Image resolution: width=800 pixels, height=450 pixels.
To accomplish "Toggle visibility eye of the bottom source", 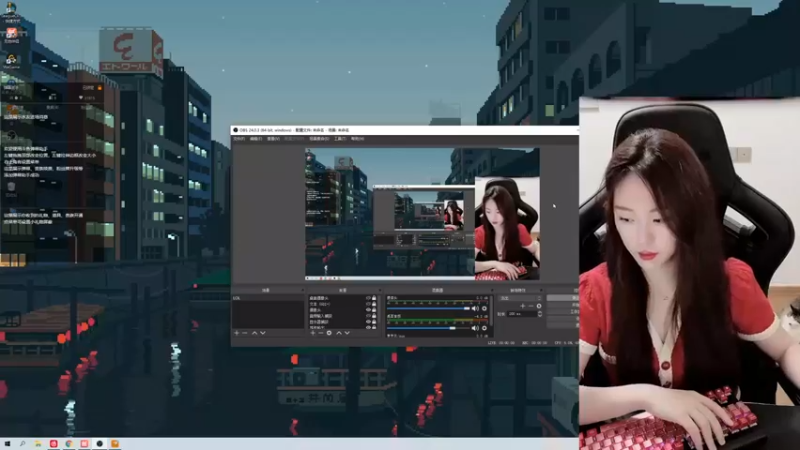I will [x=368, y=327].
